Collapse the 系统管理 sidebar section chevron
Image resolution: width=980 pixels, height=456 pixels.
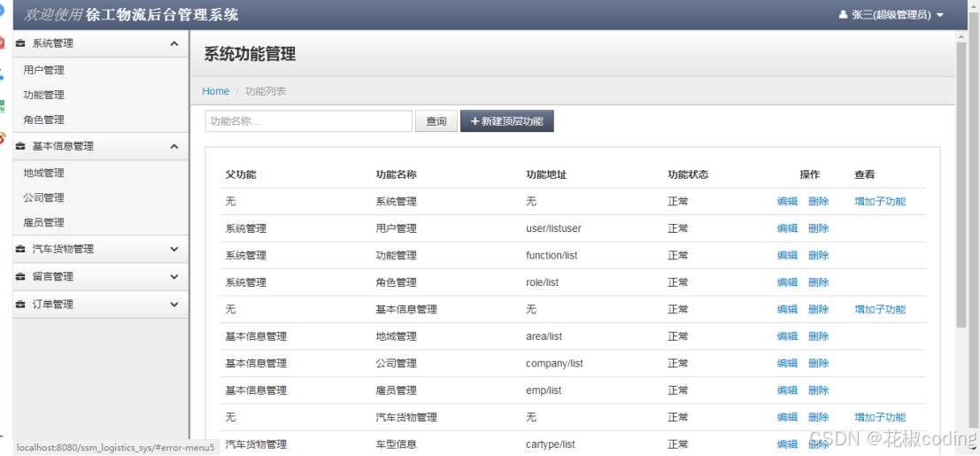pyautogui.click(x=174, y=43)
